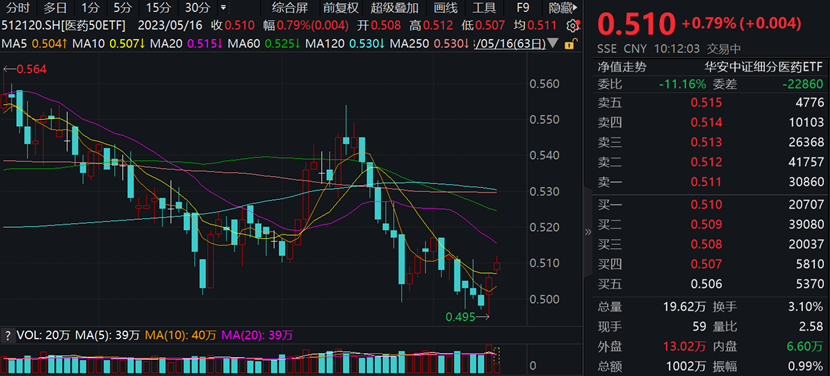Click the sell-one price 0.511 row
The image size is (830, 376).
click(710, 182)
